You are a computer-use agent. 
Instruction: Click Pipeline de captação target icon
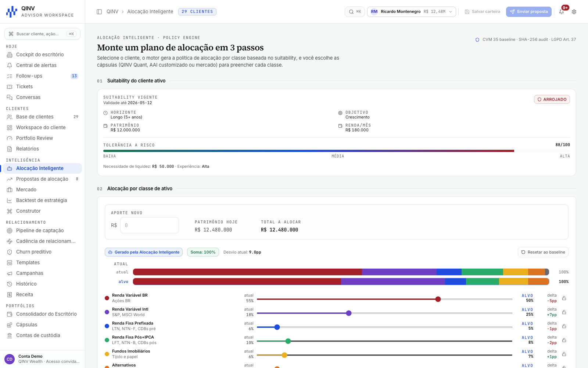[10, 230]
